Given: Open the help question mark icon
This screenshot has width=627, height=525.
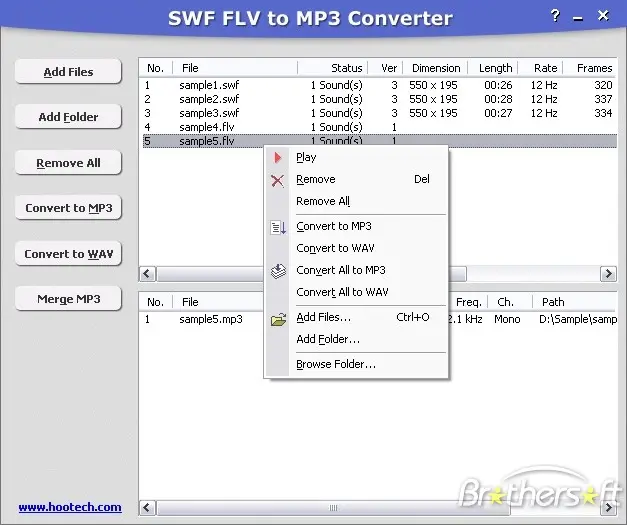Looking at the screenshot, I should click(x=555, y=16).
